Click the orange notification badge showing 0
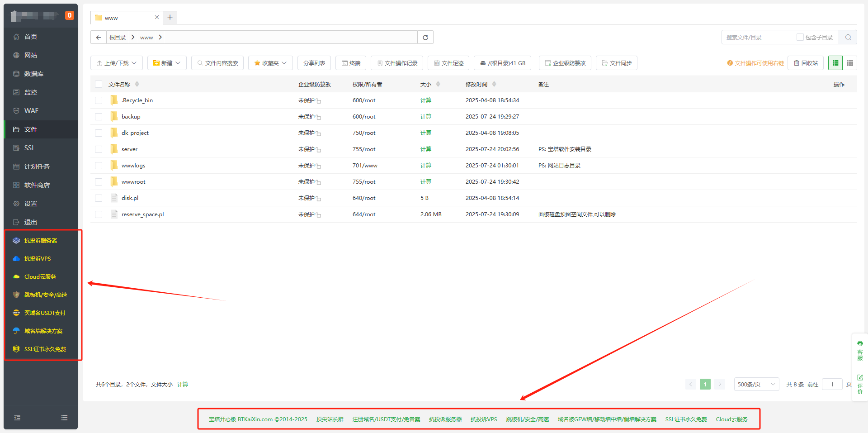This screenshot has width=868, height=433. pos(69,15)
